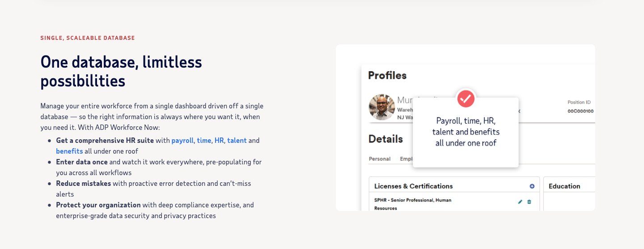Switch to the Personal tab

click(380, 159)
